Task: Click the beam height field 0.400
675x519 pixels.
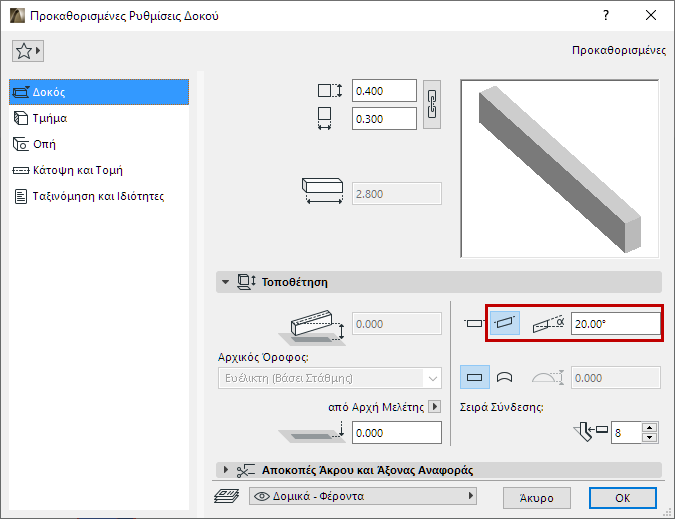Action: [384, 91]
